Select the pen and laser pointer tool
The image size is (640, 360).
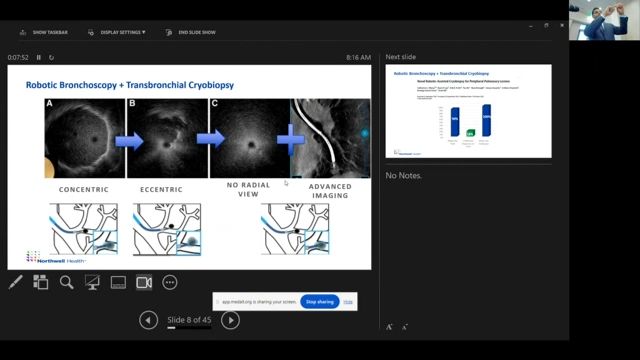[16, 282]
